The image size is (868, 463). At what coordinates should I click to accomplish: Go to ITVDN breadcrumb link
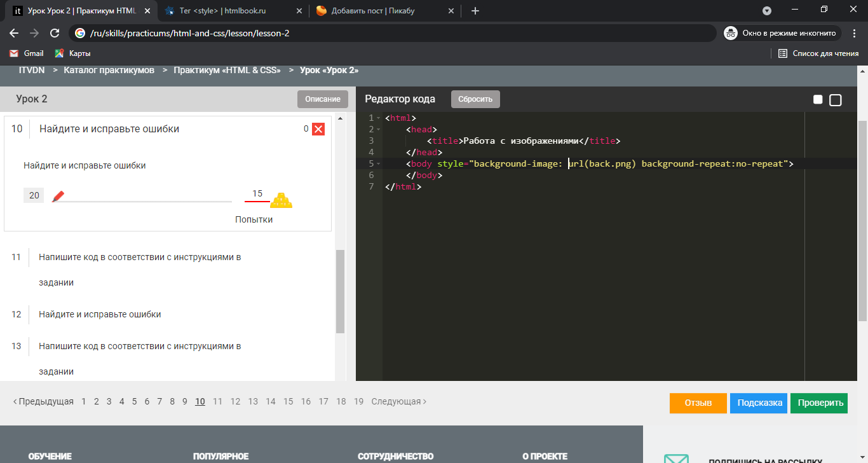32,71
